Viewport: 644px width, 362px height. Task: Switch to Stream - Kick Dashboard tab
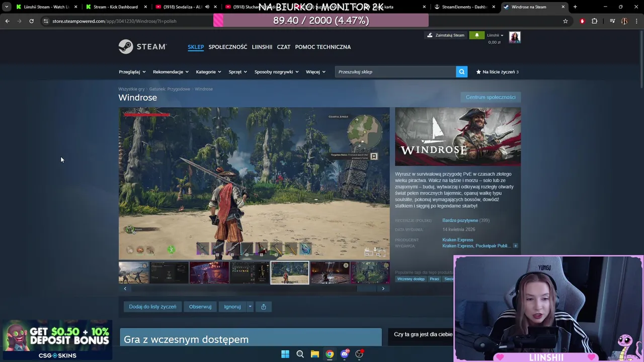(x=115, y=7)
